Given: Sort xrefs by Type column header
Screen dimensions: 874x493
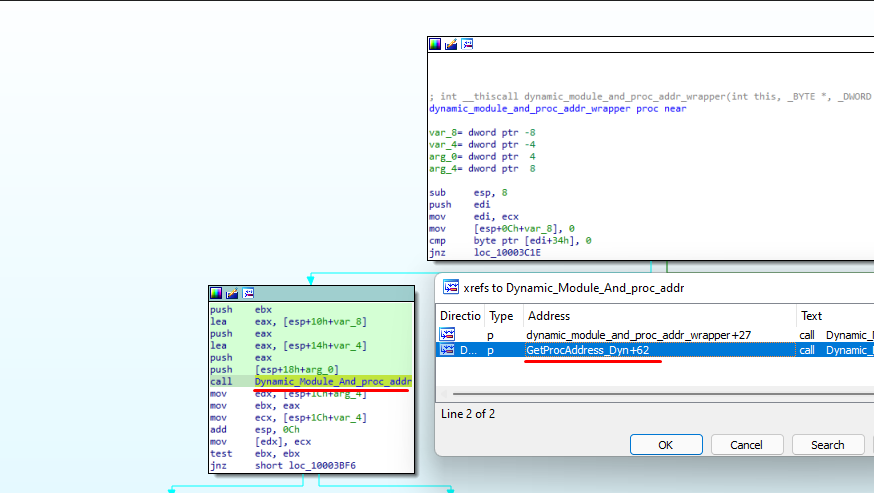Looking at the screenshot, I should pos(503,316).
